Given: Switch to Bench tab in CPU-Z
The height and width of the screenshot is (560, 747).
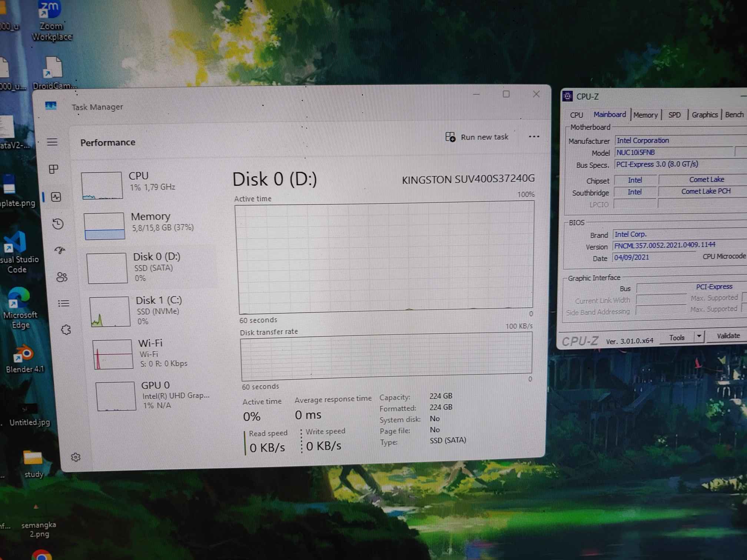Looking at the screenshot, I should point(734,114).
